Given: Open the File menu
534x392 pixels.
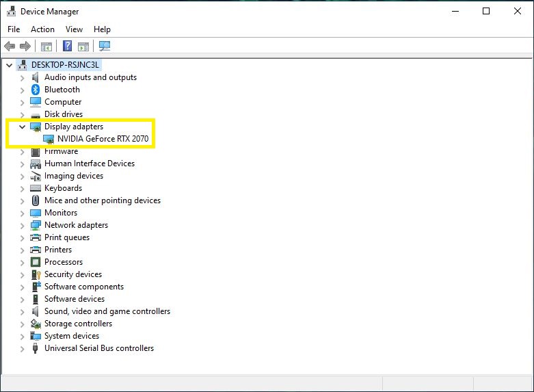Looking at the screenshot, I should point(14,29).
